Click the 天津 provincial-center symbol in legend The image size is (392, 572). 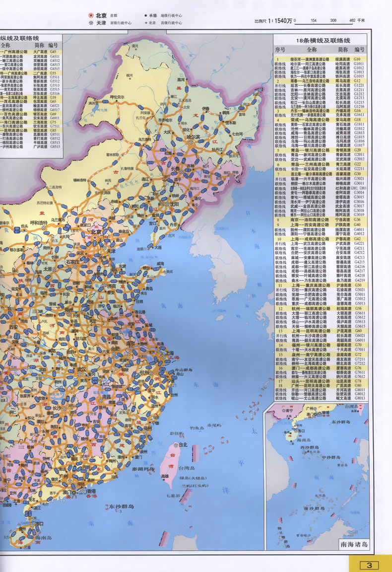91,23
